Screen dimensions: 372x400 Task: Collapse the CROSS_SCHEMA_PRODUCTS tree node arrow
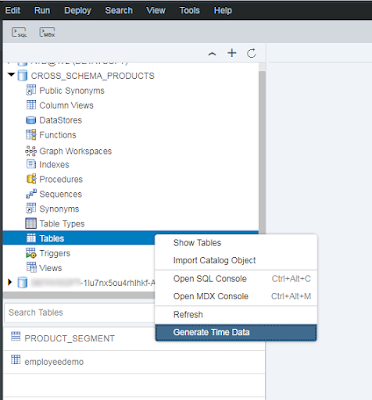[x=11, y=75]
